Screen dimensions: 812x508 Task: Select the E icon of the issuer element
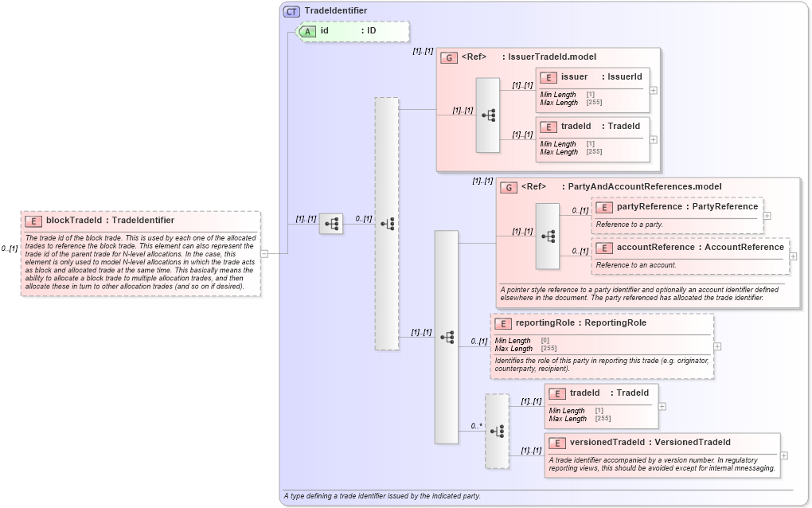[x=548, y=76]
